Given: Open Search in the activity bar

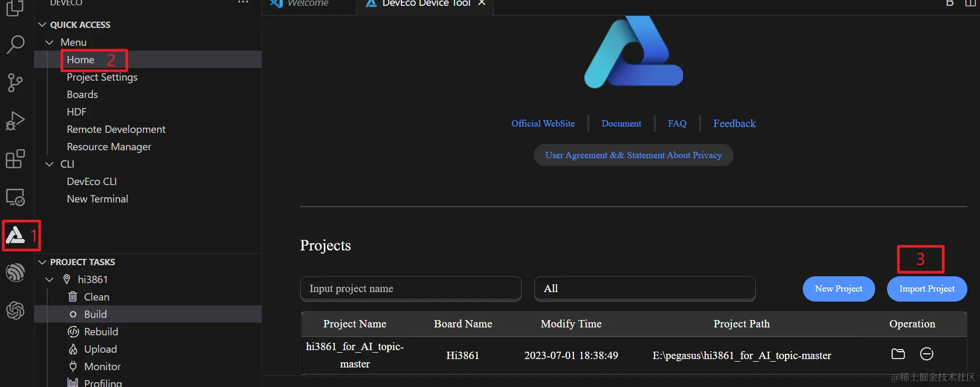Looking at the screenshot, I should point(15,45).
